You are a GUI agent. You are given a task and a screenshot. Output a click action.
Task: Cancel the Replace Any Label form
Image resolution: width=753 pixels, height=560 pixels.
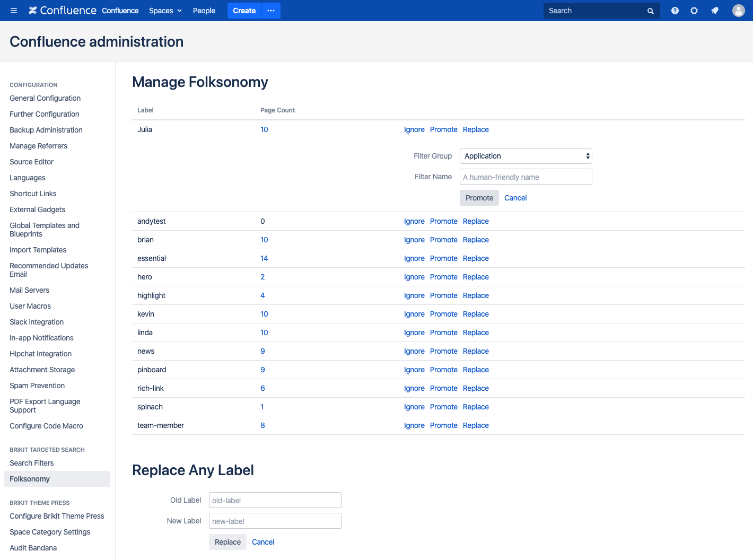pos(263,542)
